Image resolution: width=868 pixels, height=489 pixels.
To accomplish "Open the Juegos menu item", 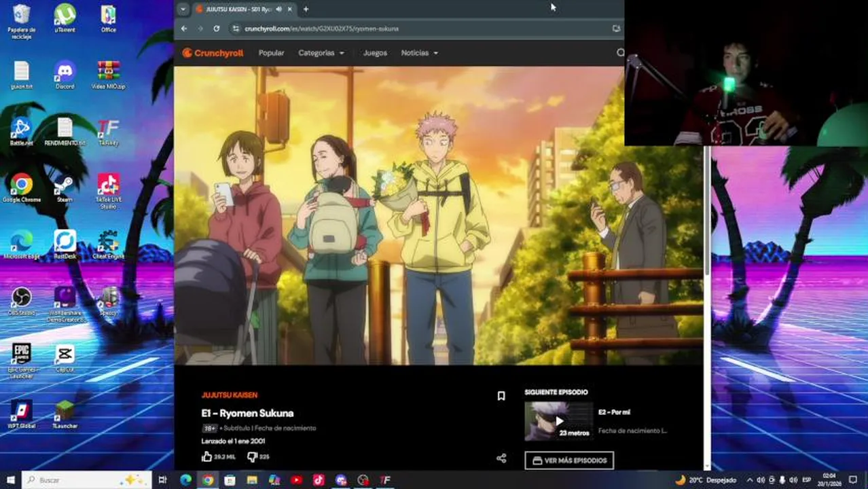I will tap(375, 53).
